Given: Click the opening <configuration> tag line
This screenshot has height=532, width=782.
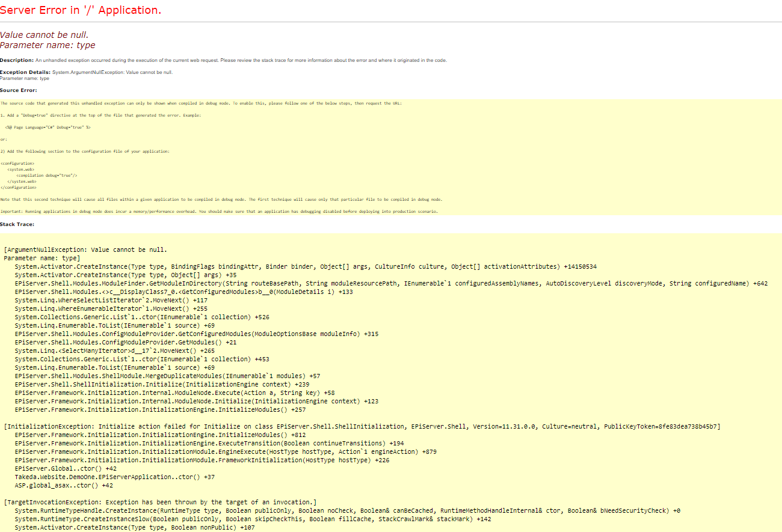Looking at the screenshot, I should pyautogui.click(x=17, y=164).
